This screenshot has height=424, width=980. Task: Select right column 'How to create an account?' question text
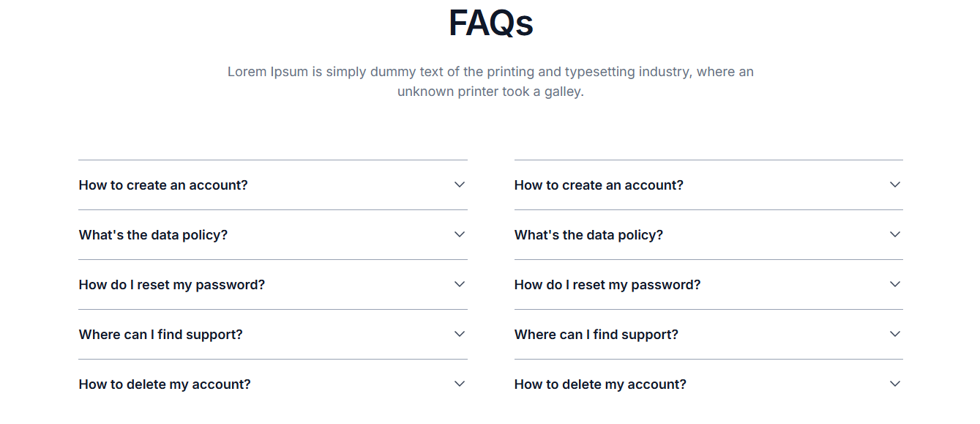599,185
